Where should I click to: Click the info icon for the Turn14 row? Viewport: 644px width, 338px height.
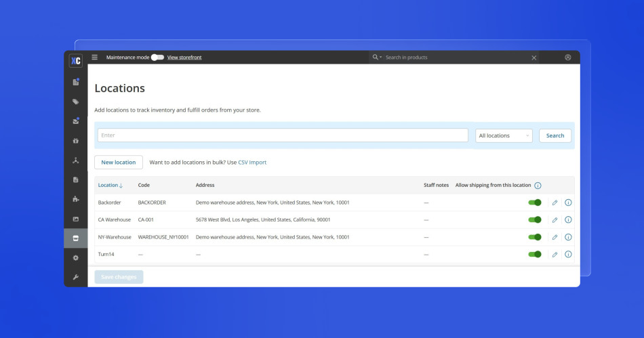[568, 254]
